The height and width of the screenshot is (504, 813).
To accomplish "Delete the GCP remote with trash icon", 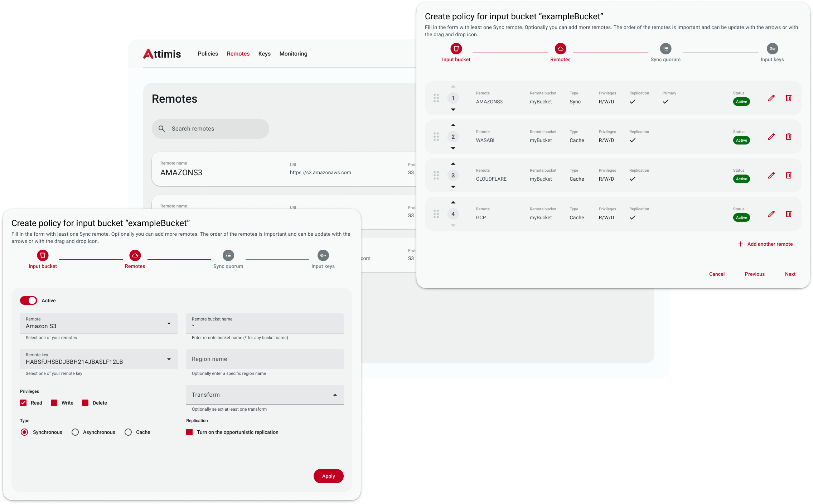I will tap(788, 214).
